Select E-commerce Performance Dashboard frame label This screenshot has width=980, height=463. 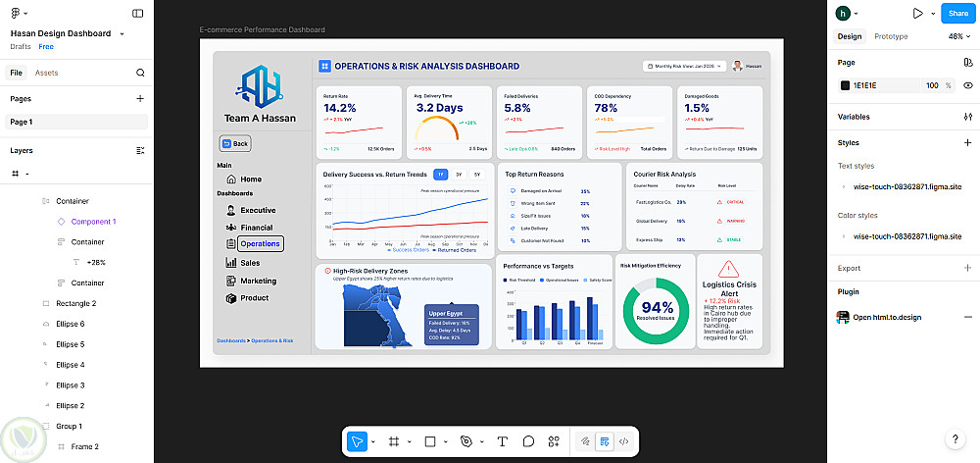262,30
